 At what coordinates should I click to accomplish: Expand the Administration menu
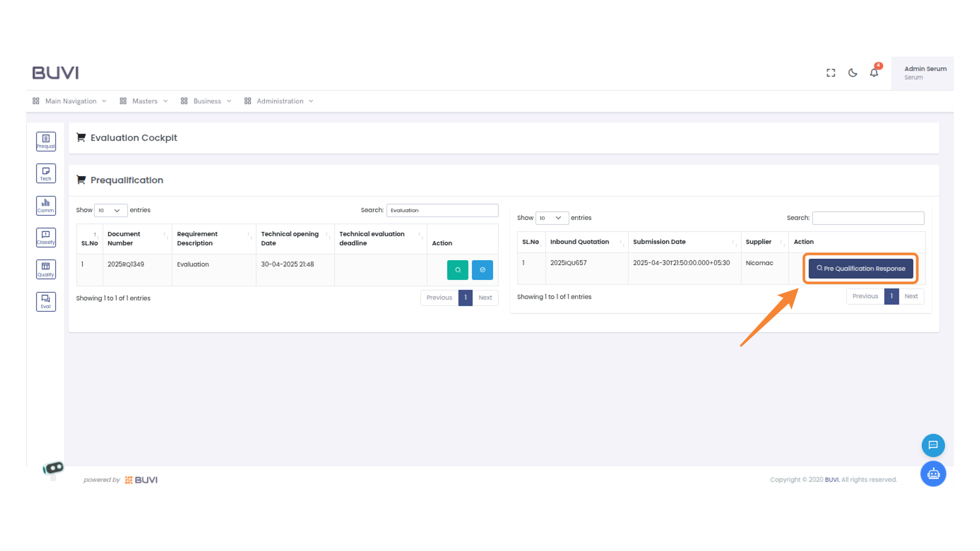(279, 101)
